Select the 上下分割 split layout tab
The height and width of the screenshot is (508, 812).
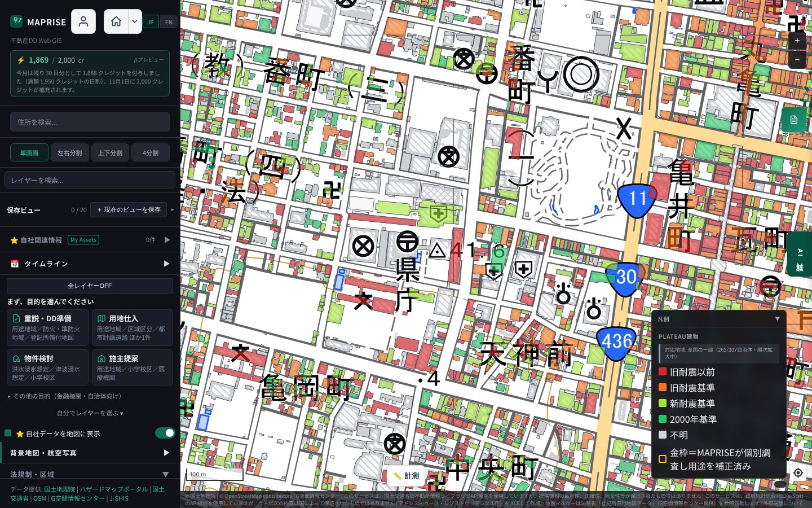(x=110, y=153)
